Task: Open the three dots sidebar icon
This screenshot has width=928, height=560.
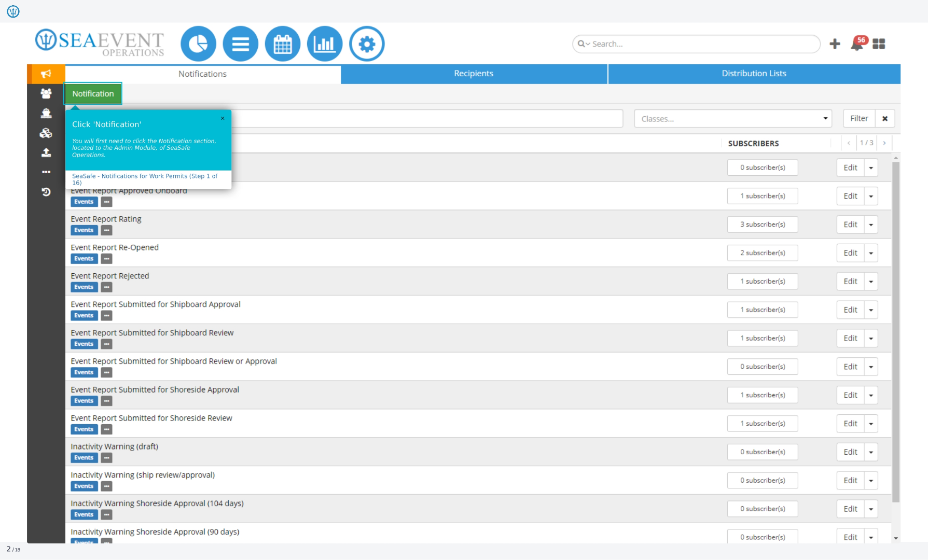Action: [46, 172]
